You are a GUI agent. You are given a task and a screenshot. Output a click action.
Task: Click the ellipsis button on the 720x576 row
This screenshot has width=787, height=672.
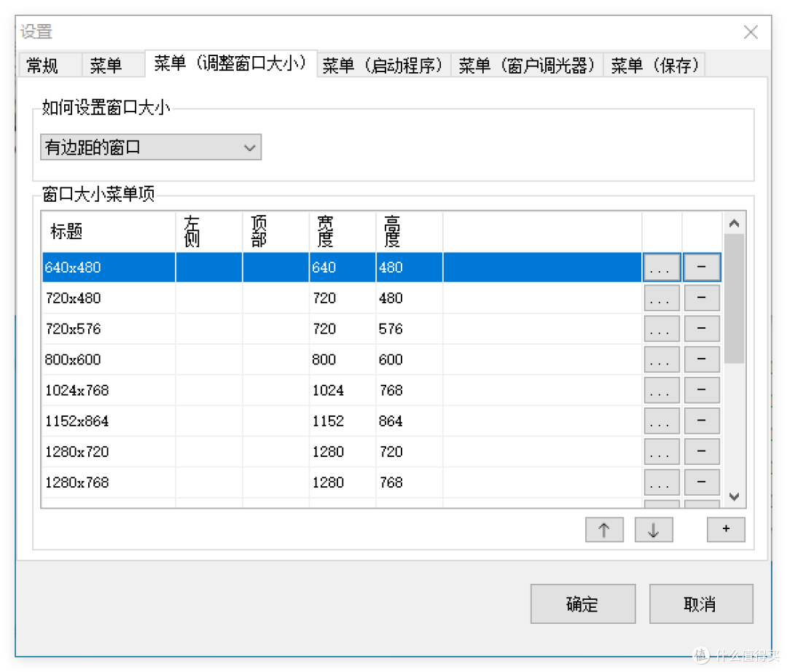[662, 329]
